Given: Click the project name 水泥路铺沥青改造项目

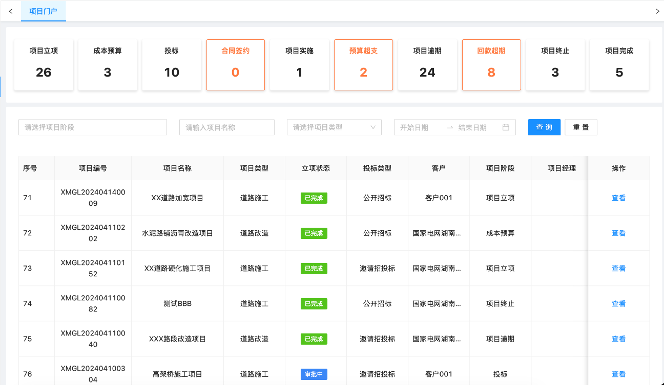Looking at the screenshot, I should click(x=177, y=233).
